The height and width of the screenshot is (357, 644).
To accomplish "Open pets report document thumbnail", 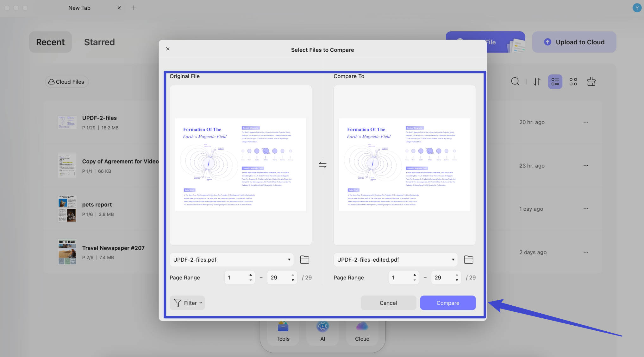I will [67, 209].
